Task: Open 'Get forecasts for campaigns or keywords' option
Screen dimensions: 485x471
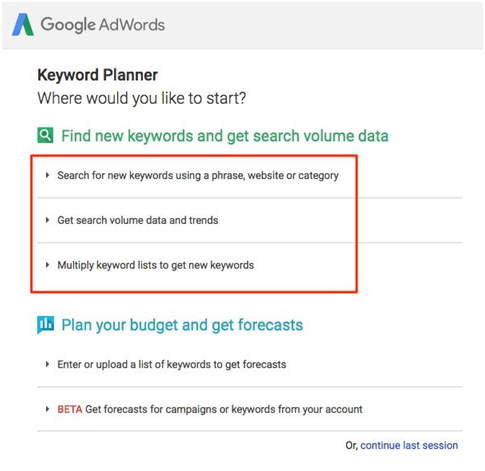Action: pyautogui.click(x=224, y=409)
